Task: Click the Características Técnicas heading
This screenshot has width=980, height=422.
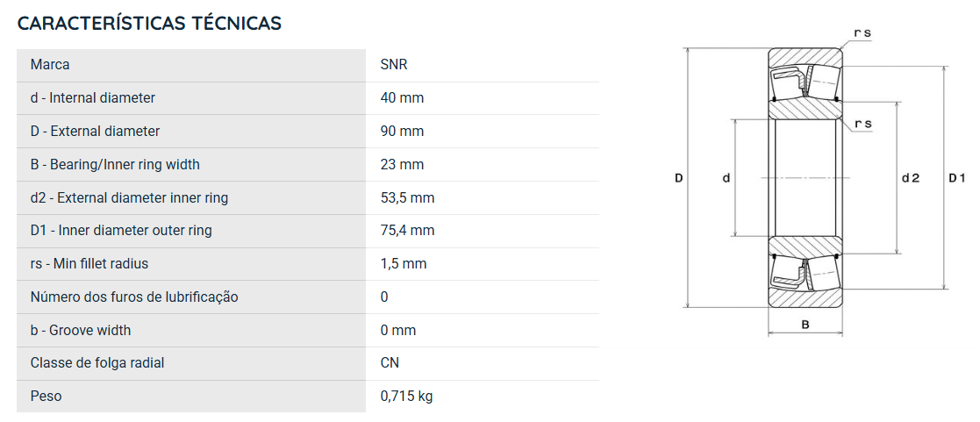Action: coord(149,23)
